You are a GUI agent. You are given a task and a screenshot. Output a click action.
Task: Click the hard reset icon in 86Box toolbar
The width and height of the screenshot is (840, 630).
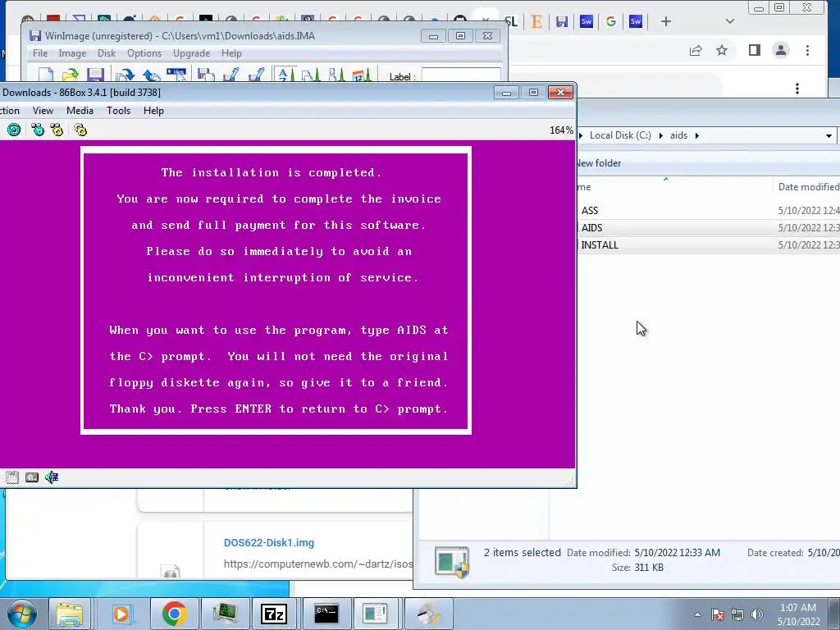[13, 130]
